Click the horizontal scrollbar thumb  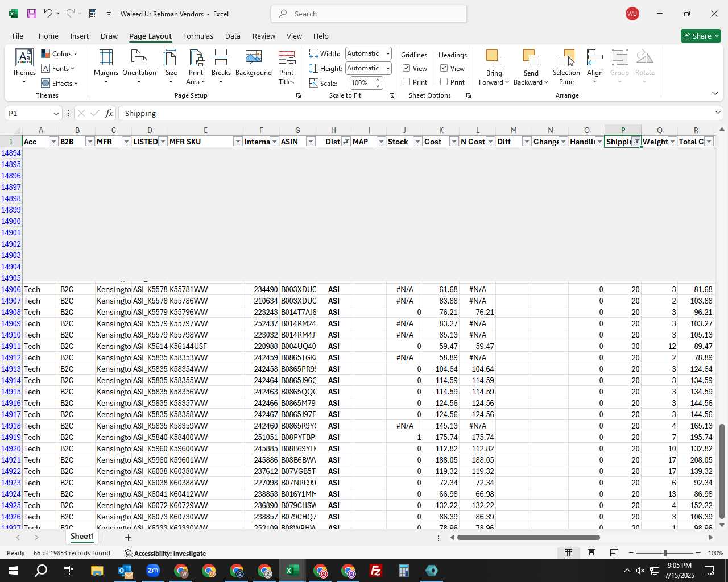[x=528, y=537]
